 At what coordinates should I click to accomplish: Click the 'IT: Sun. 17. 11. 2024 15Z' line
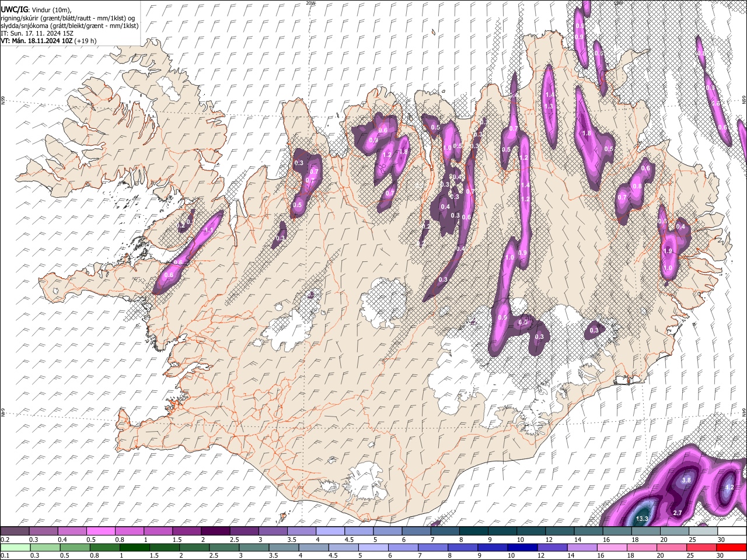click(37, 33)
